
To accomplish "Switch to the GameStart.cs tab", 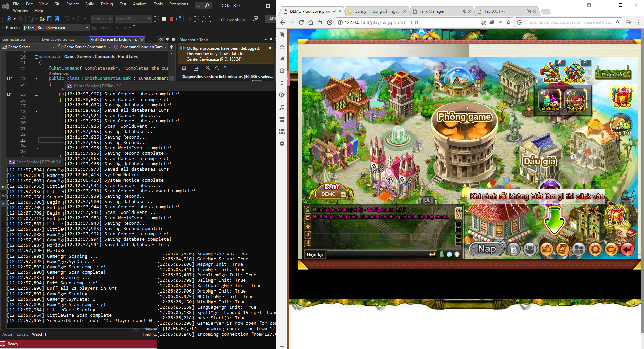I will pos(14,39).
